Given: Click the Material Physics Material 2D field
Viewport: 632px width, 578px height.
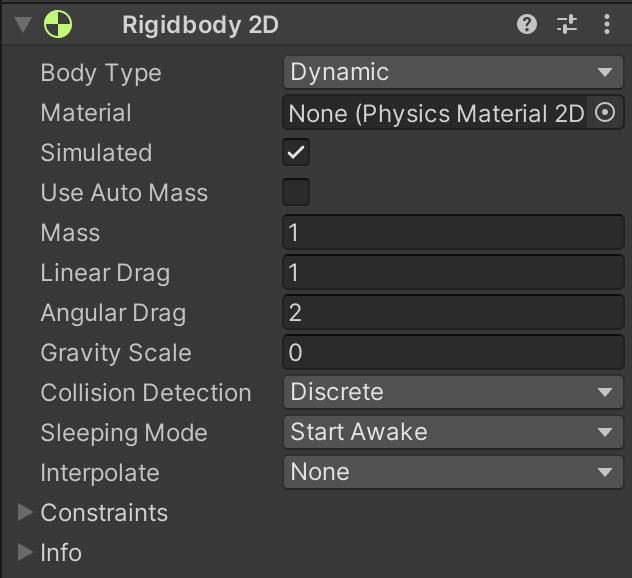Looking at the screenshot, I should (435, 113).
